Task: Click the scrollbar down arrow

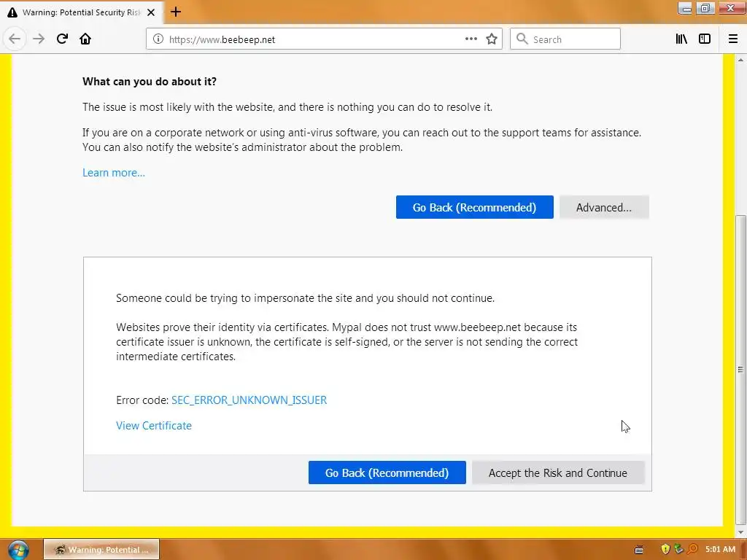Action: coord(740,532)
